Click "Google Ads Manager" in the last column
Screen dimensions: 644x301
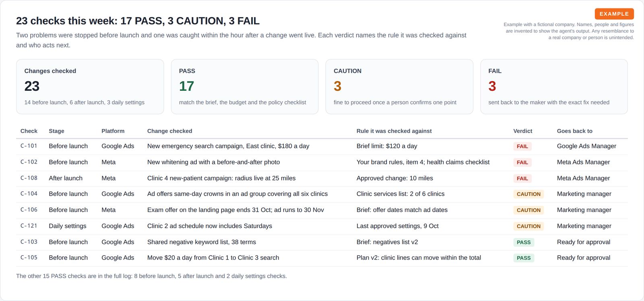586,146
